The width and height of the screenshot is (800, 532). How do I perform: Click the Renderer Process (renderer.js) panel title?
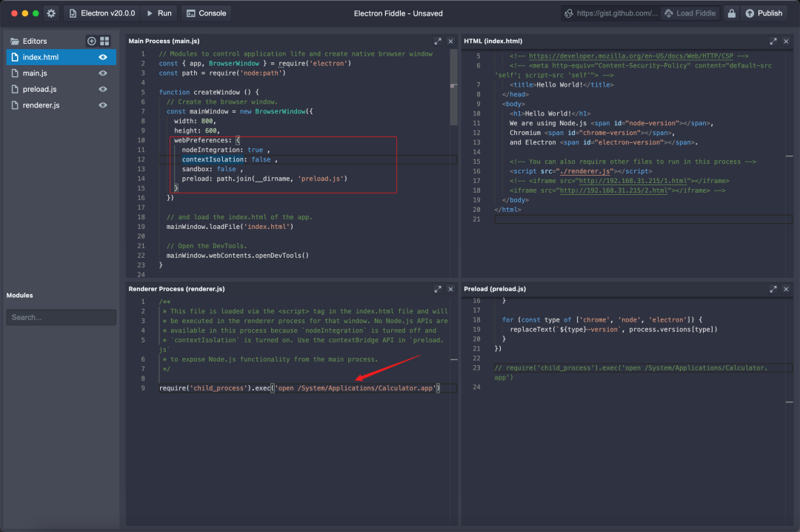(176, 289)
